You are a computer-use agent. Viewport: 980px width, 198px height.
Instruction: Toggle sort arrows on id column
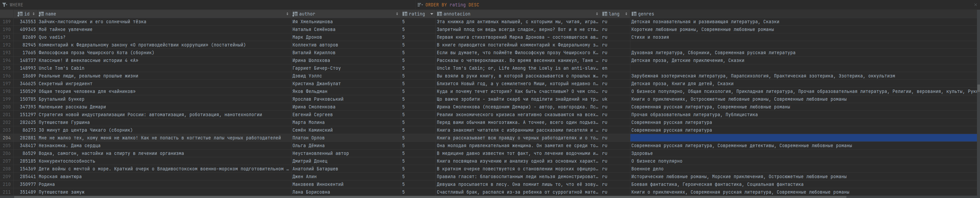33,14
